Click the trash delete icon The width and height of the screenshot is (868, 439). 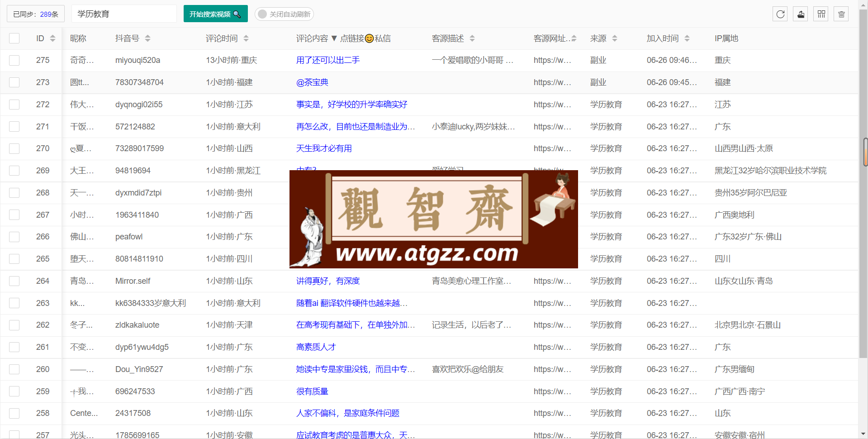841,14
